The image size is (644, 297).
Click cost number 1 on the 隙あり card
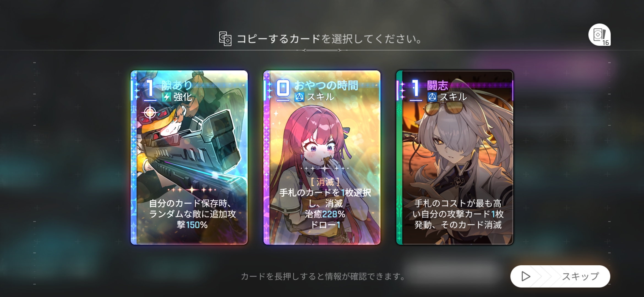[x=150, y=88]
